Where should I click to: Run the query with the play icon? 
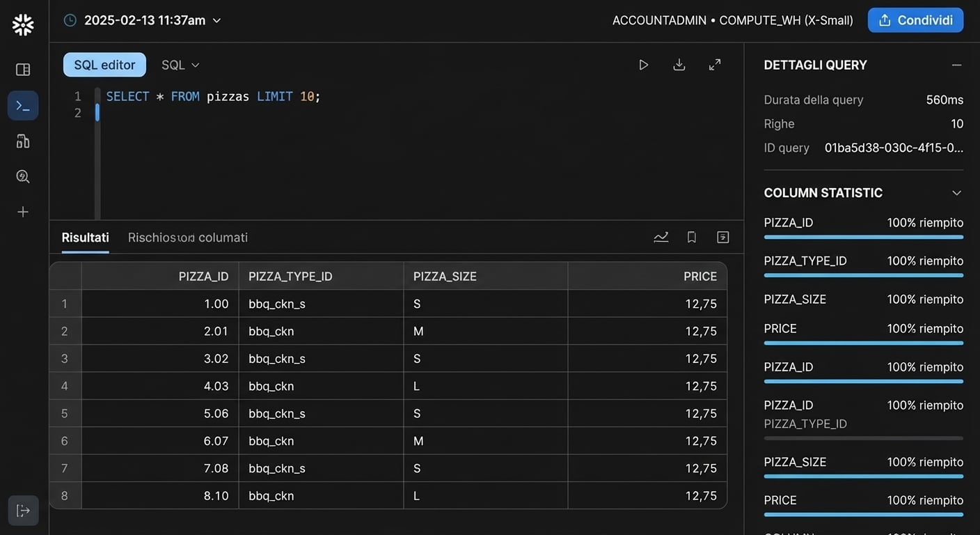(x=643, y=65)
